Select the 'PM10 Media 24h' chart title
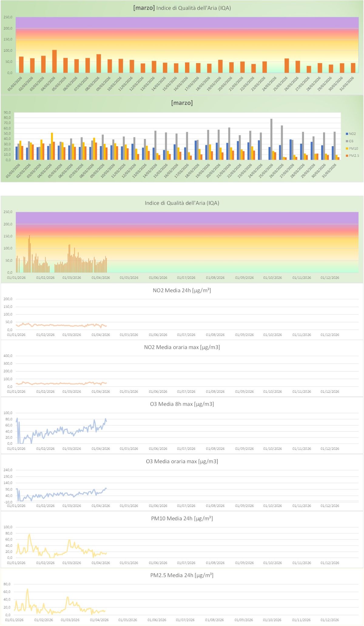The width and height of the screenshot is (364, 626). click(x=182, y=518)
